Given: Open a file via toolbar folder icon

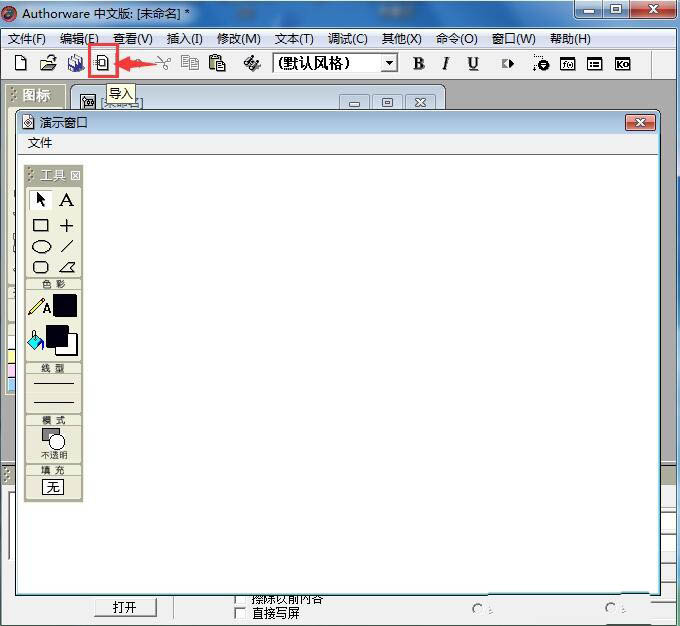Looking at the screenshot, I should point(48,63).
